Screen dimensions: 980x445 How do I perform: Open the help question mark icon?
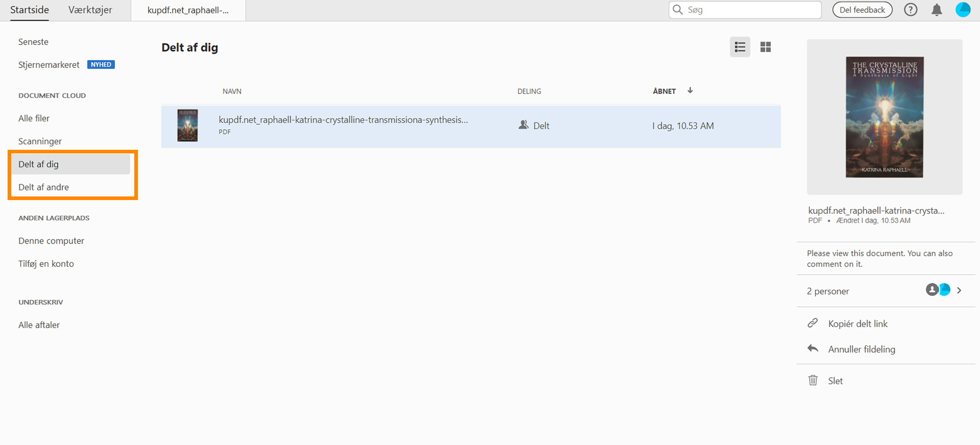[910, 10]
